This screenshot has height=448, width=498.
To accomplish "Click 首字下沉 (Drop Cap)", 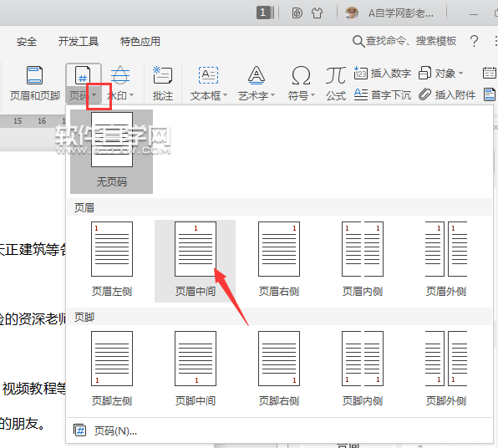I will (383, 94).
